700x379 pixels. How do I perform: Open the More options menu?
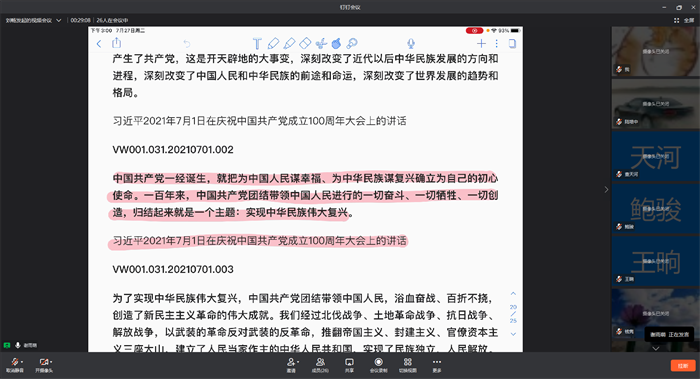click(437, 365)
